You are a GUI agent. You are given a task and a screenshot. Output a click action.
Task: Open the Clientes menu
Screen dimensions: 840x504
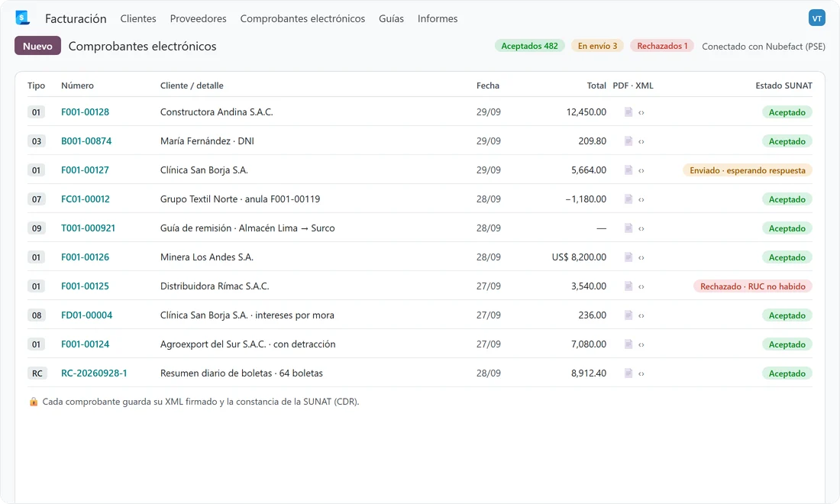[138, 18]
